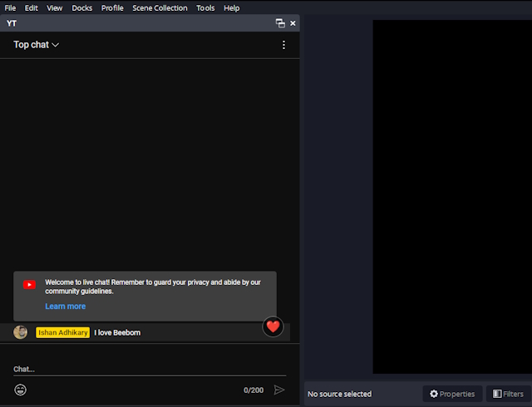Open the emoji picker in chat

point(20,390)
